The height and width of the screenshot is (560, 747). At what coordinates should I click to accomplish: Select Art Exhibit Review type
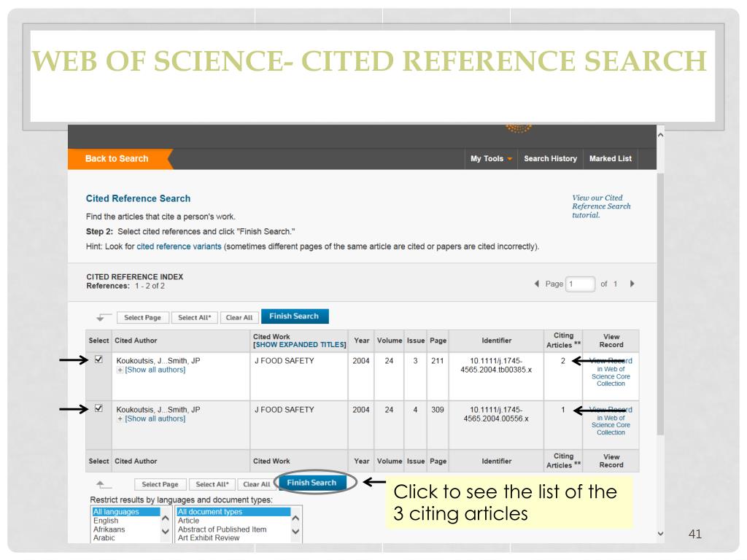(233, 538)
